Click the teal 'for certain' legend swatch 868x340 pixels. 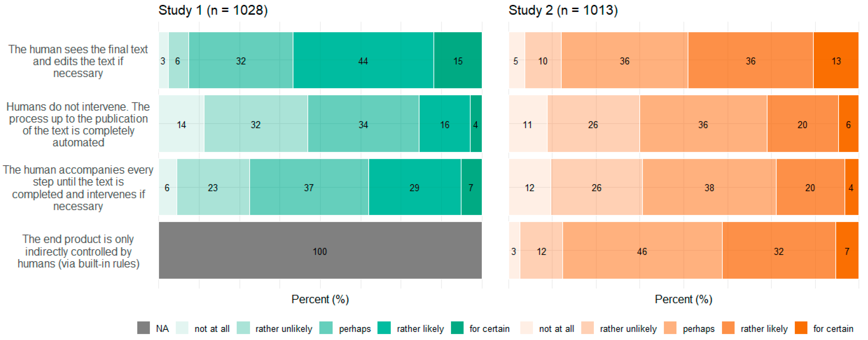click(x=457, y=328)
